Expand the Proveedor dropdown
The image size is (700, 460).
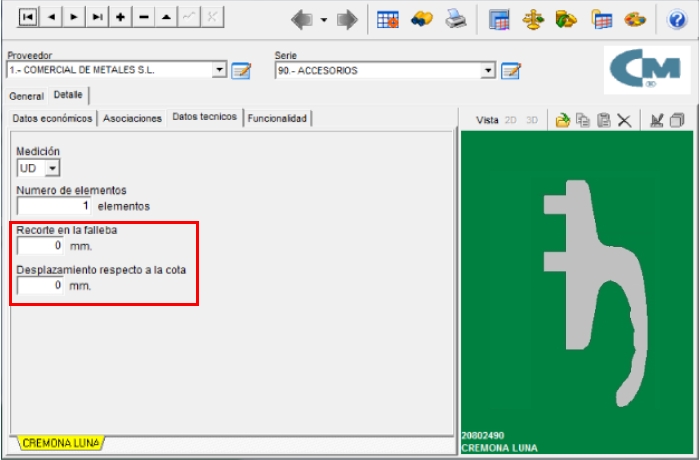tap(219, 70)
